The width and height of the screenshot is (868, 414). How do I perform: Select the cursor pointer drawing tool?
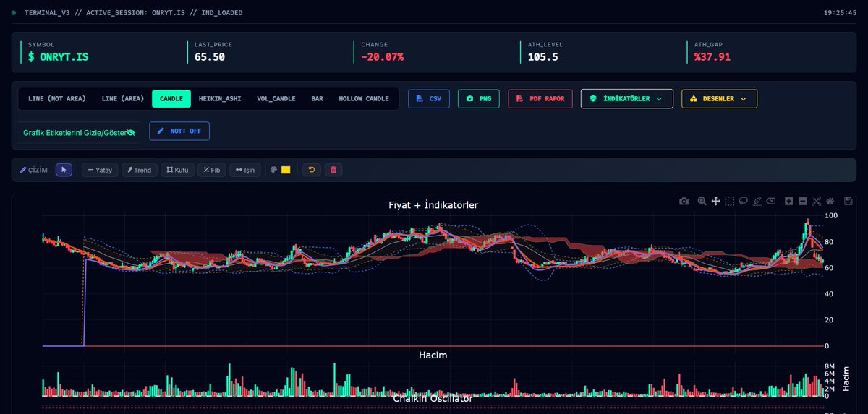point(64,170)
